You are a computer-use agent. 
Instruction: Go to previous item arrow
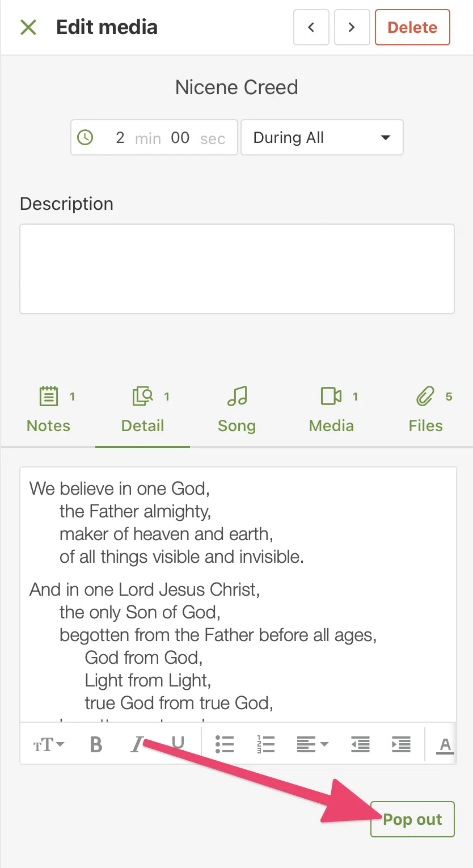click(x=311, y=27)
